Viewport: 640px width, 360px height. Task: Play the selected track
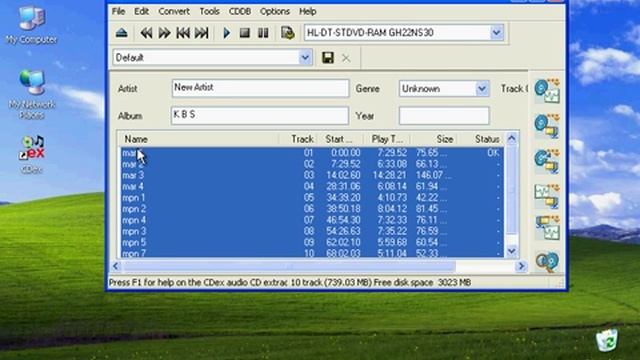coord(227,33)
